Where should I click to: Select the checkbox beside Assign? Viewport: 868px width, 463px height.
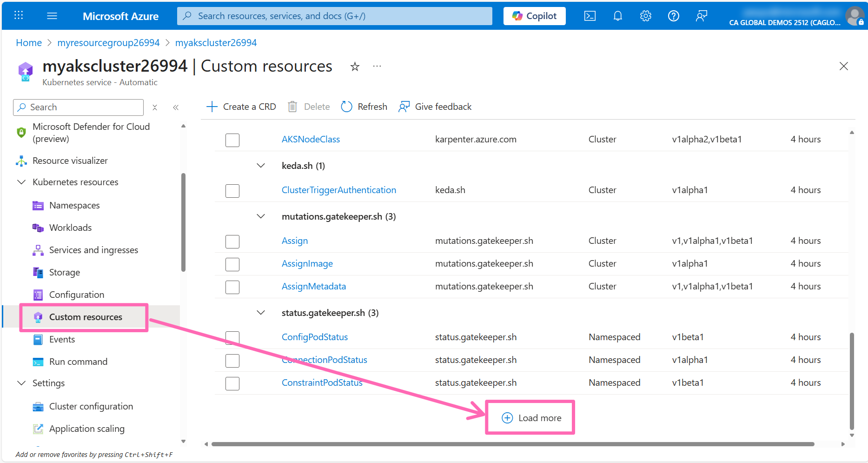point(232,242)
